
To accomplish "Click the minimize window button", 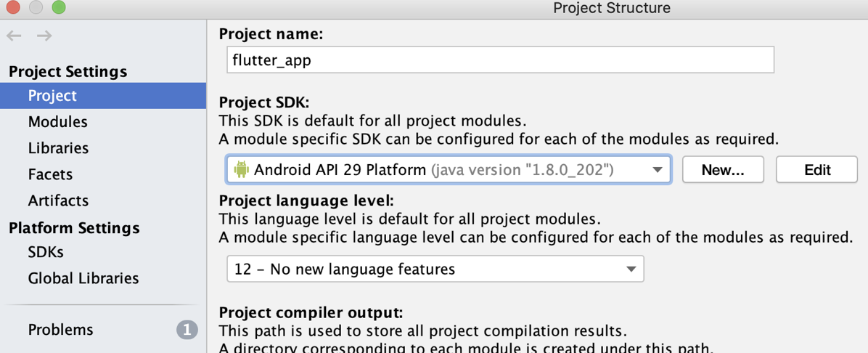I will 36,7.
